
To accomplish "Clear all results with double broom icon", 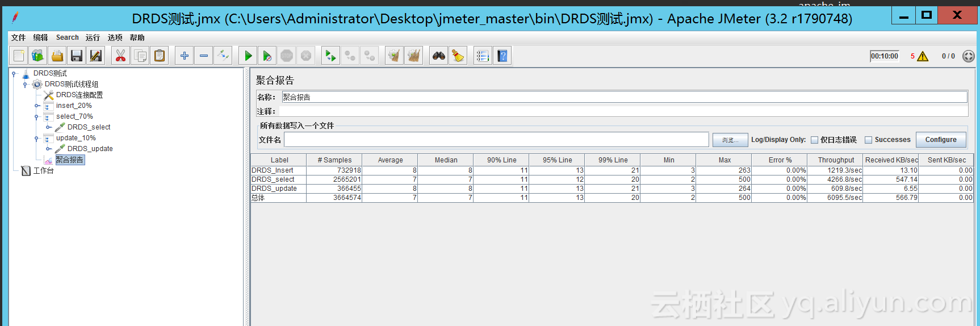I will pyautogui.click(x=414, y=56).
